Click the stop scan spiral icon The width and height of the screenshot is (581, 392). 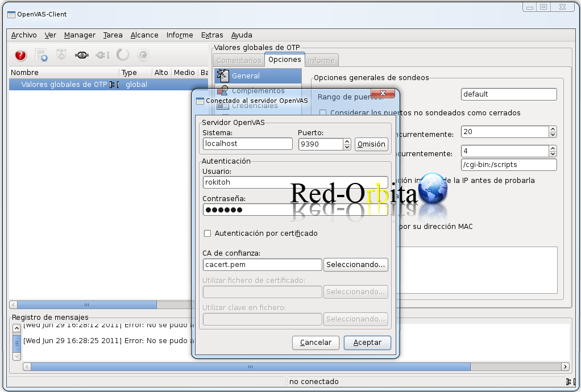click(143, 55)
